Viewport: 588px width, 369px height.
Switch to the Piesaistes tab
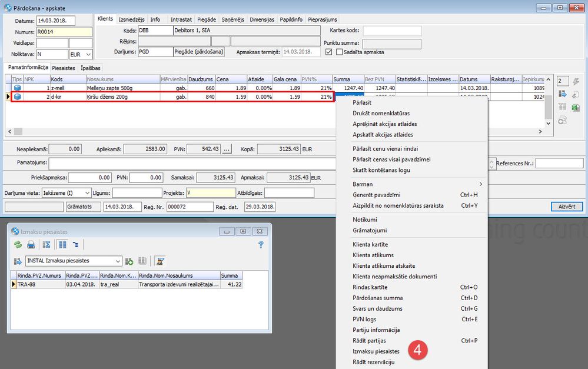click(64, 68)
